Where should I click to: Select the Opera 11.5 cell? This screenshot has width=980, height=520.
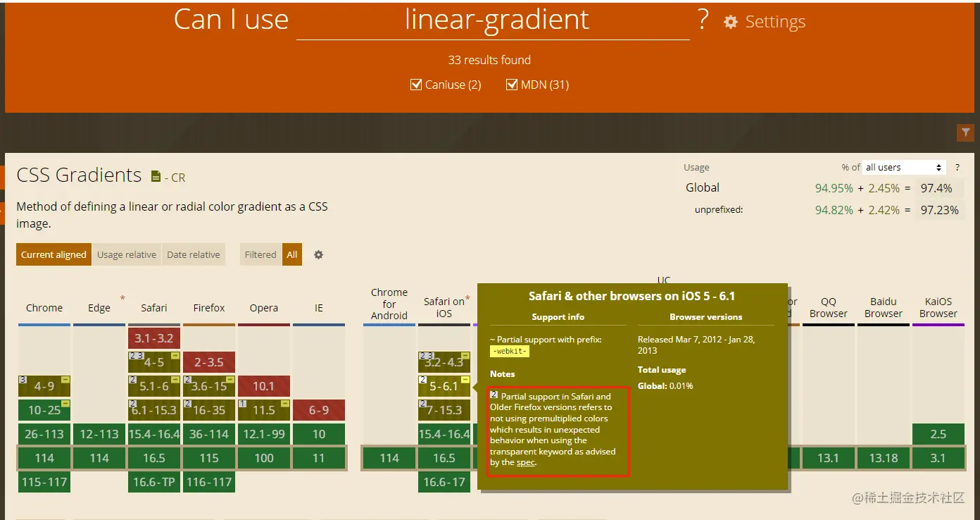click(x=264, y=410)
